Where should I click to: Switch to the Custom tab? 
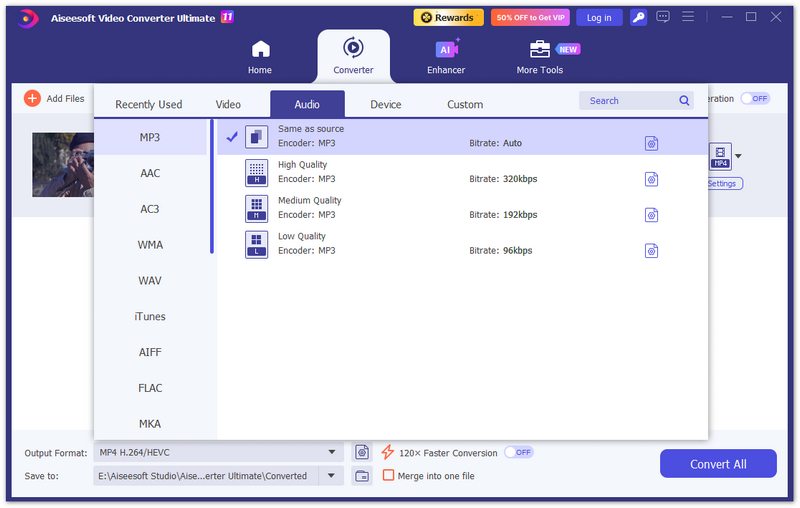pos(465,105)
